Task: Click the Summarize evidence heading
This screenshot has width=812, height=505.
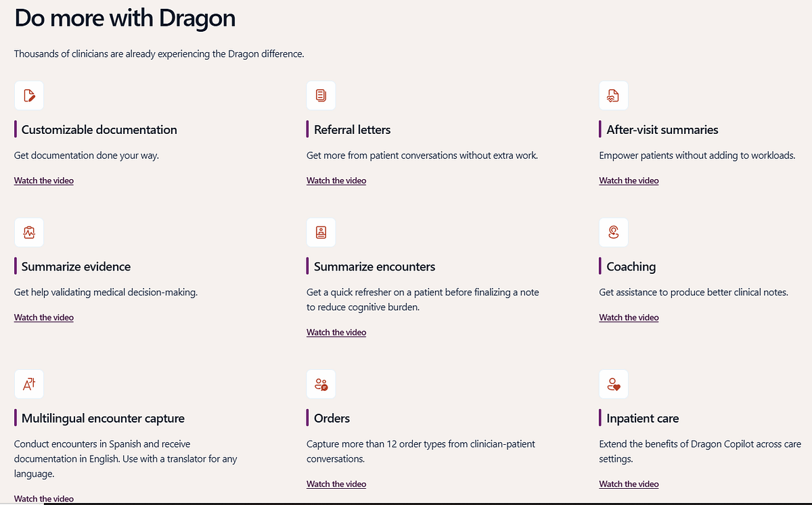Action: 76,266
